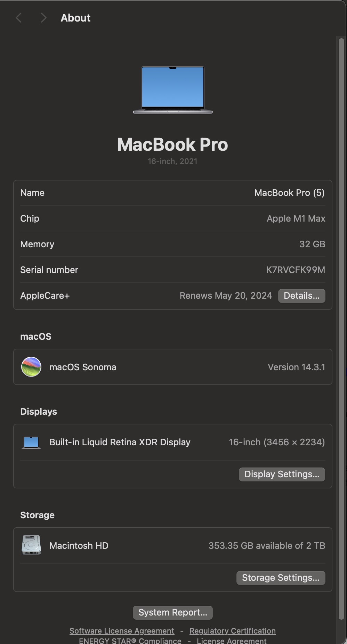This screenshot has height=644, width=347.
Task: Open Display Settings
Action: (x=282, y=474)
